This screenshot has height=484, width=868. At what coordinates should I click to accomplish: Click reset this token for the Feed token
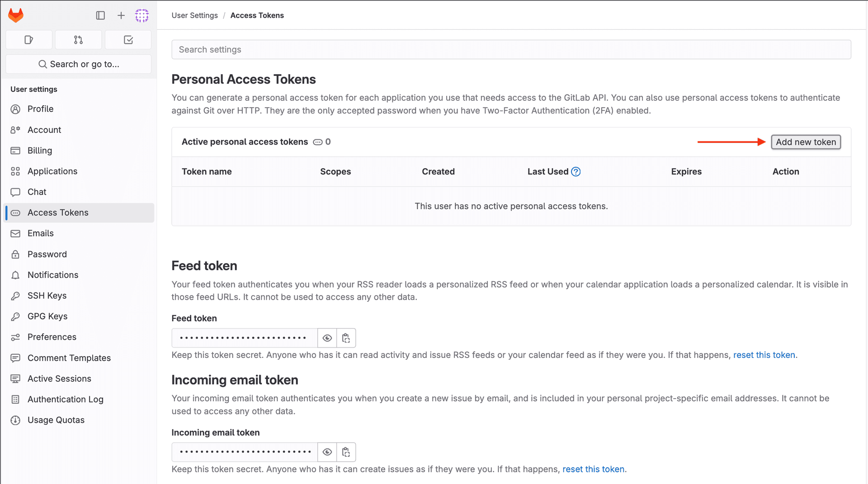764,355
